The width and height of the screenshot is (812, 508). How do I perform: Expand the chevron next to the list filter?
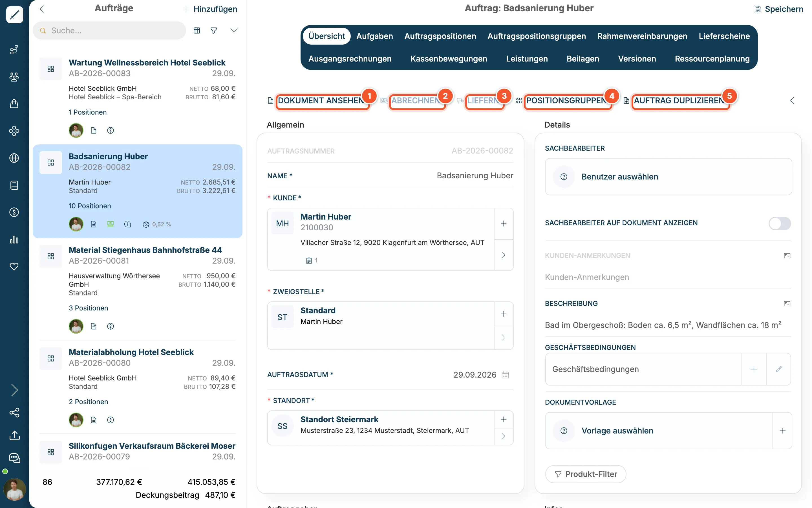click(234, 30)
